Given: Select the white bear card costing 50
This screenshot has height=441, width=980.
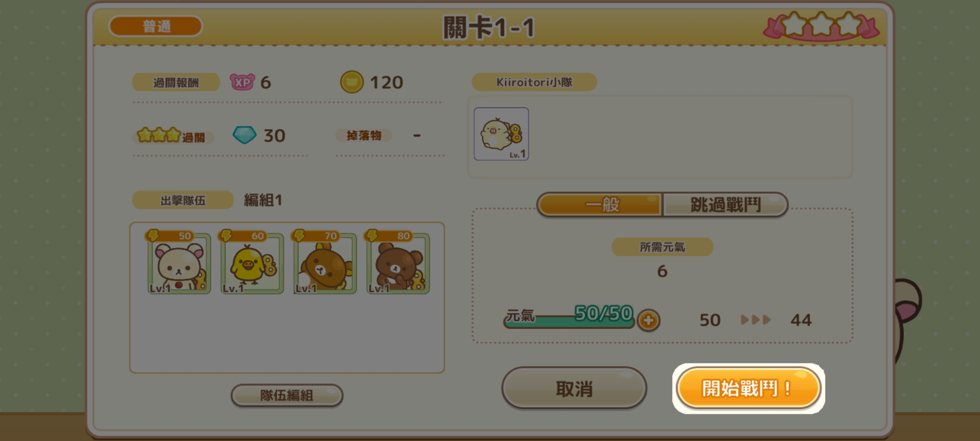Looking at the screenshot, I should coord(179,262).
